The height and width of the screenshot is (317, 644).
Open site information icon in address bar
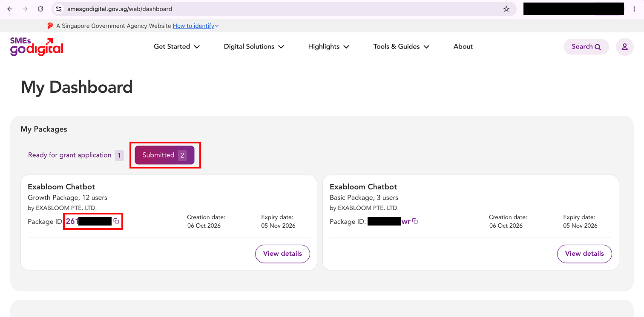pos(59,9)
